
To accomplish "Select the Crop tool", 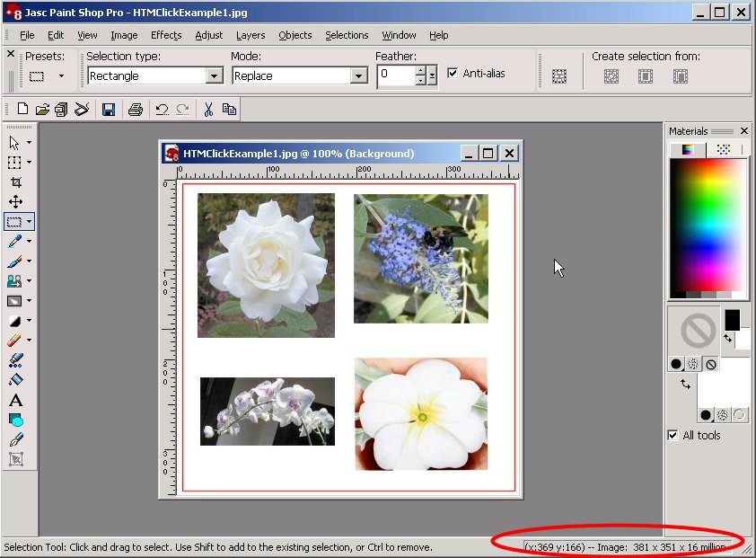I will tap(15, 182).
